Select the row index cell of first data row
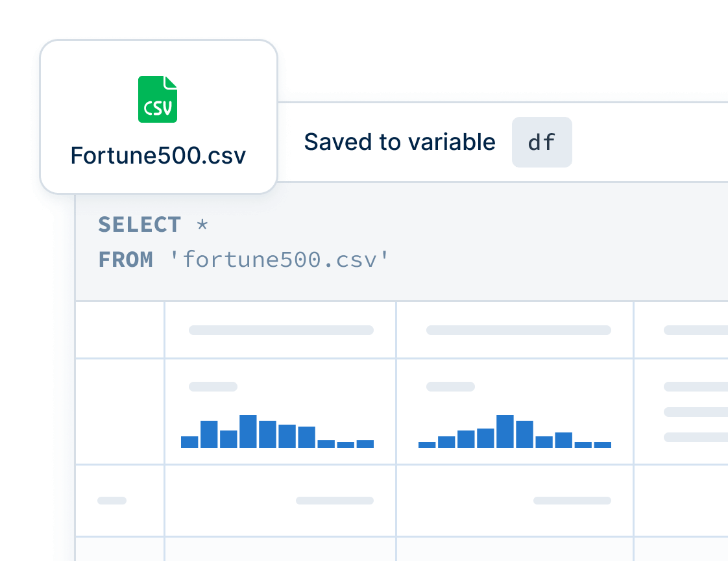The height and width of the screenshot is (561, 728). [x=112, y=501]
